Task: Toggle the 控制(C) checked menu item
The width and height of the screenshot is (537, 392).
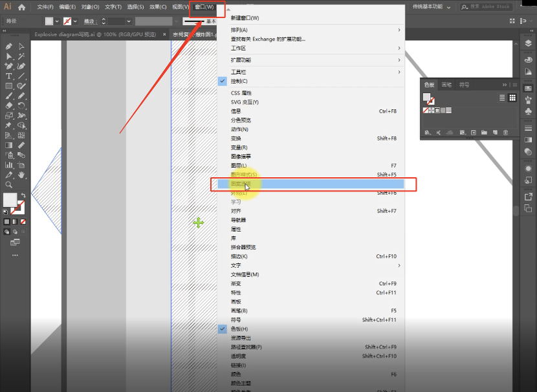Action: [311, 81]
